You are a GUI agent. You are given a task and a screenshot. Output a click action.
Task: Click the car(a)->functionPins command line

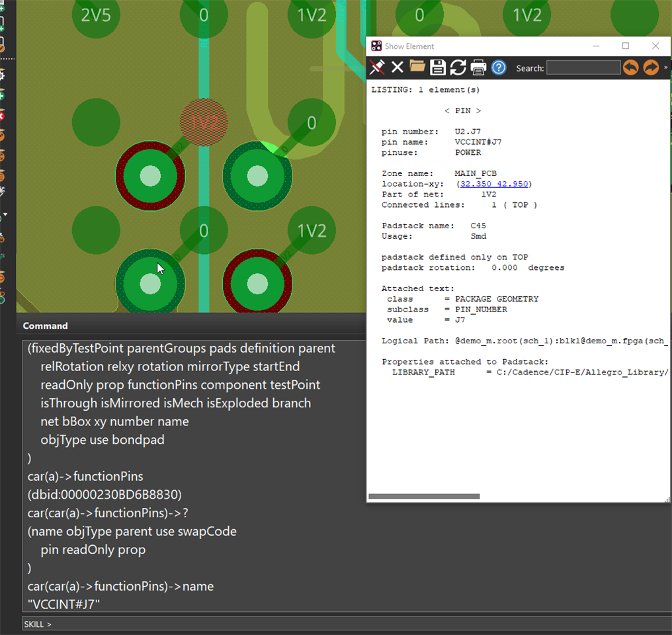(85, 476)
